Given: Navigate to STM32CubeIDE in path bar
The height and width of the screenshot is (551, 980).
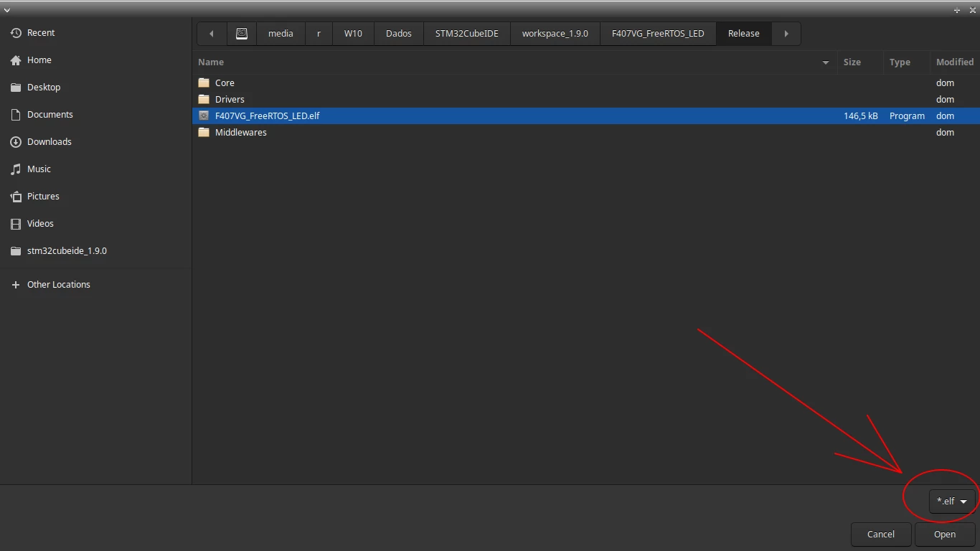Looking at the screenshot, I should click(x=466, y=34).
